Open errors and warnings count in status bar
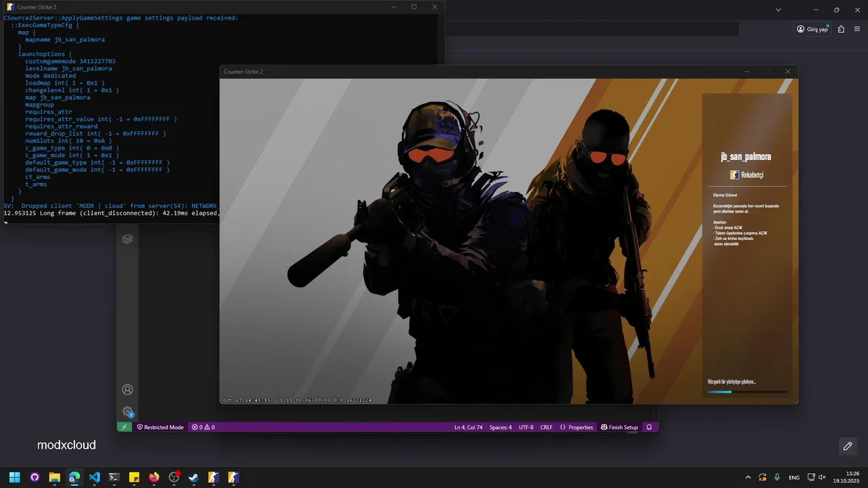Image resolution: width=868 pixels, height=488 pixels. tap(203, 427)
